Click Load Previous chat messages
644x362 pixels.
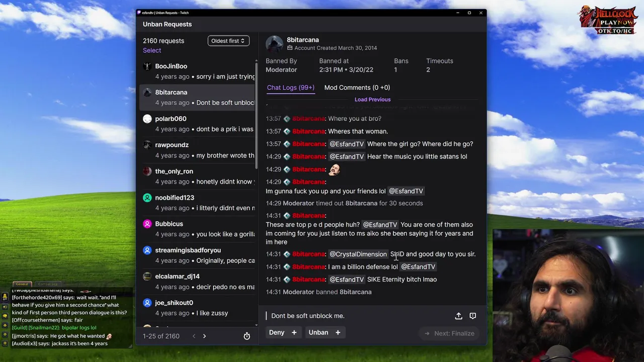tap(372, 100)
